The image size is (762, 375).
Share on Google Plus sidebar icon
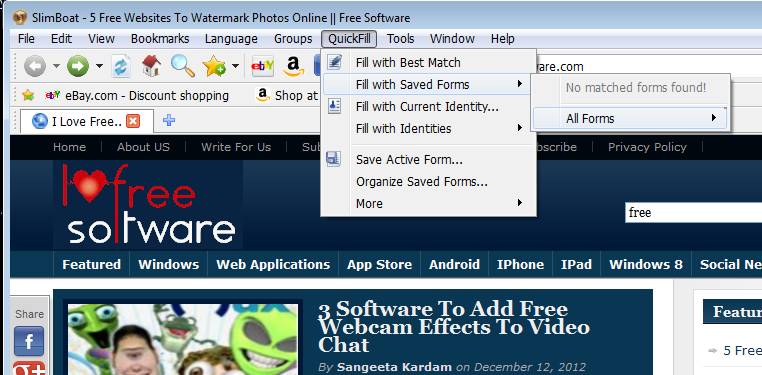[29, 368]
